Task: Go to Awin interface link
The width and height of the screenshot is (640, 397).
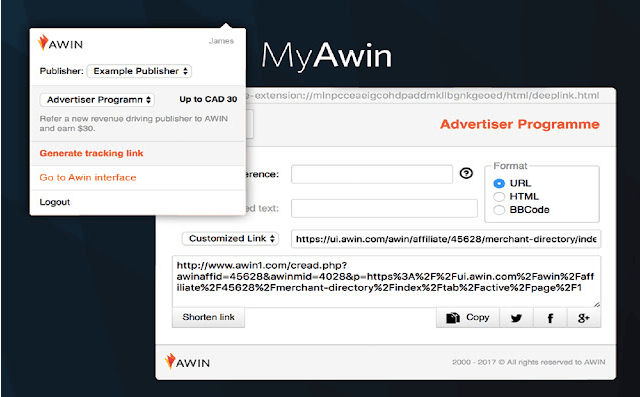Action: tap(88, 177)
